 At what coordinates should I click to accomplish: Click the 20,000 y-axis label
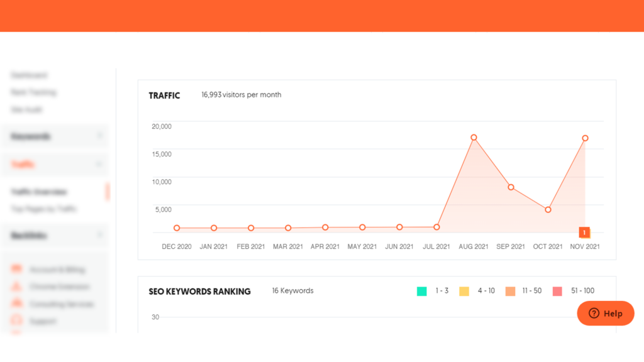(162, 126)
